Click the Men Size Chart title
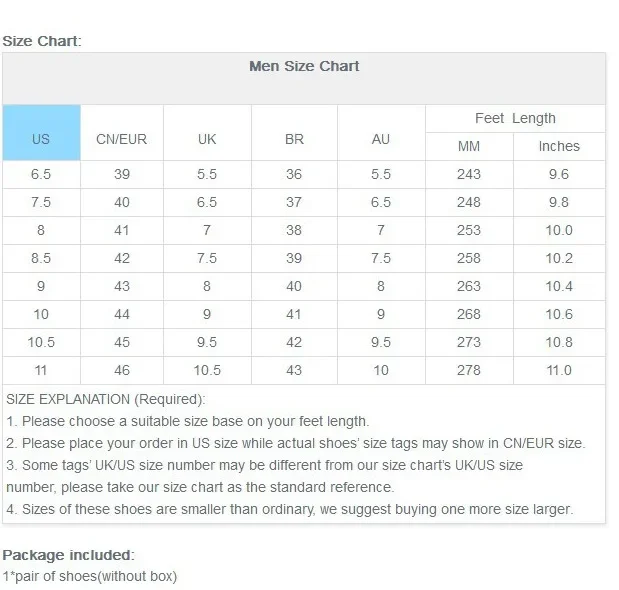This screenshot has width=619, height=590. coord(304,66)
